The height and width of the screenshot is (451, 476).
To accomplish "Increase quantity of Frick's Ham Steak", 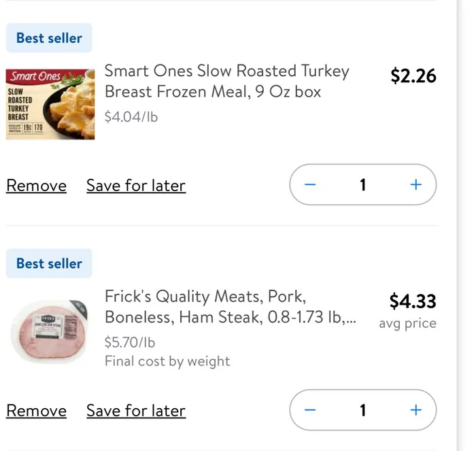I will [x=415, y=410].
